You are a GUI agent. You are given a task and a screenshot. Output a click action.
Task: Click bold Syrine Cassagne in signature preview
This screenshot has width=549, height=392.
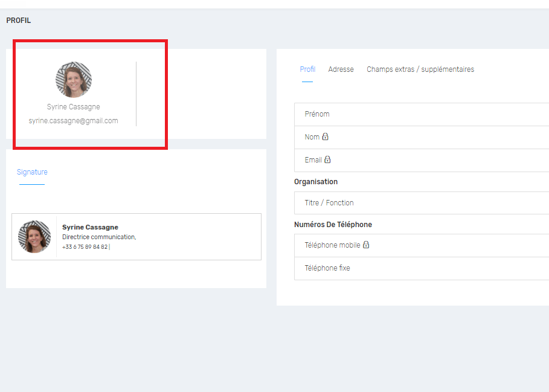[x=90, y=227]
